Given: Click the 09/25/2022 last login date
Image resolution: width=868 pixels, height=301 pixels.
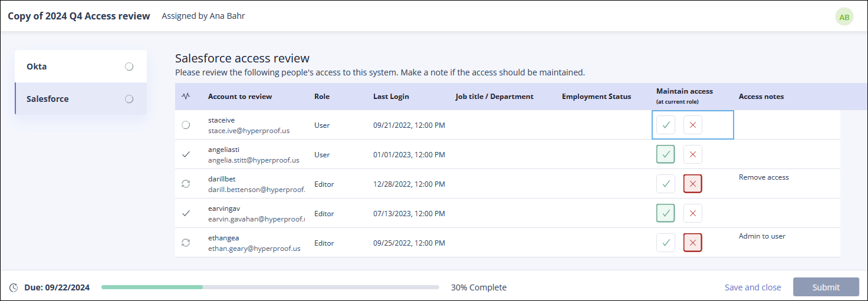Looking at the screenshot, I should click(x=409, y=243).
